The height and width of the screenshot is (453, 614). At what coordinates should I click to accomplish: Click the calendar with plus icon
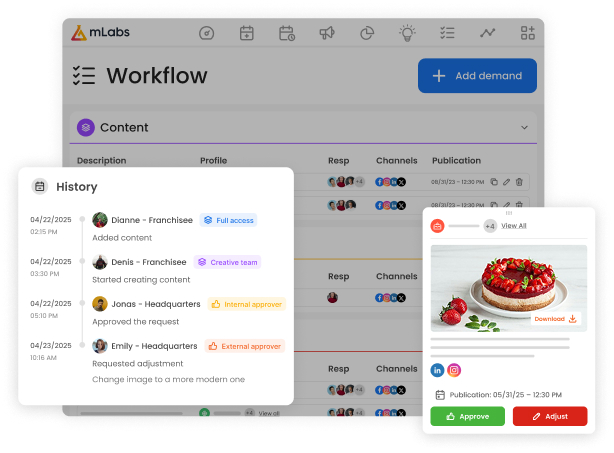(x=247, y=33)
